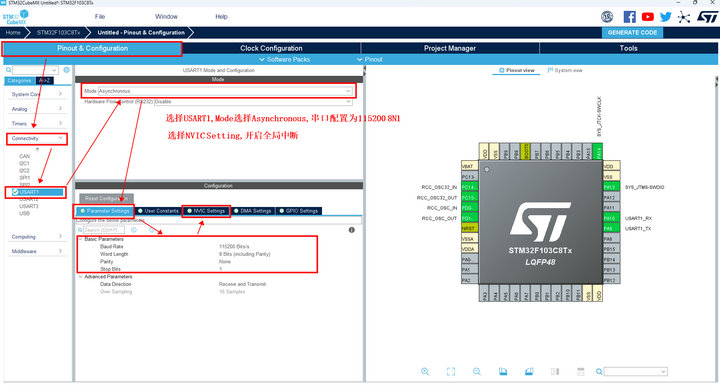Collapse the Connectivity category
Viewport: 720px width, 385px height.
tap(37, 138)
